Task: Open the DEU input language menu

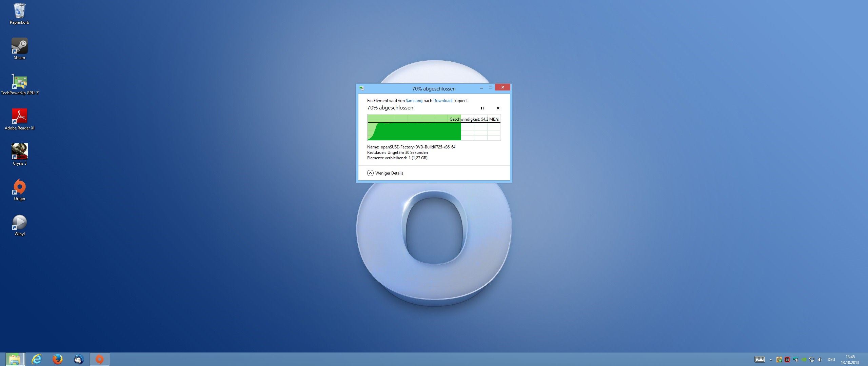Action: (831, 360)
